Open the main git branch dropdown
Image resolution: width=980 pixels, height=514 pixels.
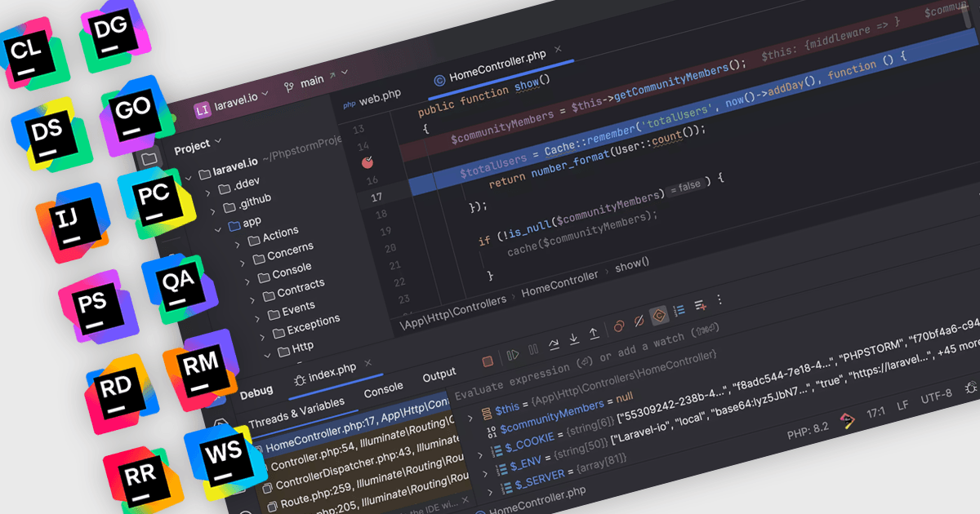tap(316, 80)
